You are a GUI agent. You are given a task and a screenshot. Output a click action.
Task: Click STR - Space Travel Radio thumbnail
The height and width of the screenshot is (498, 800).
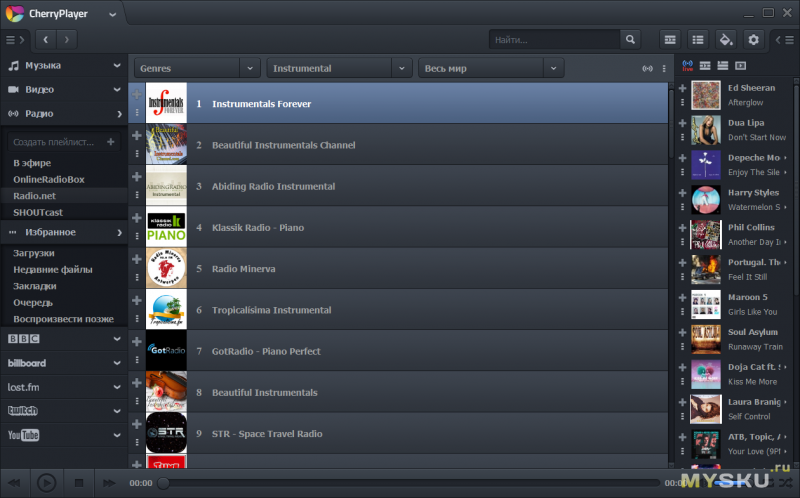click(166, 433)
